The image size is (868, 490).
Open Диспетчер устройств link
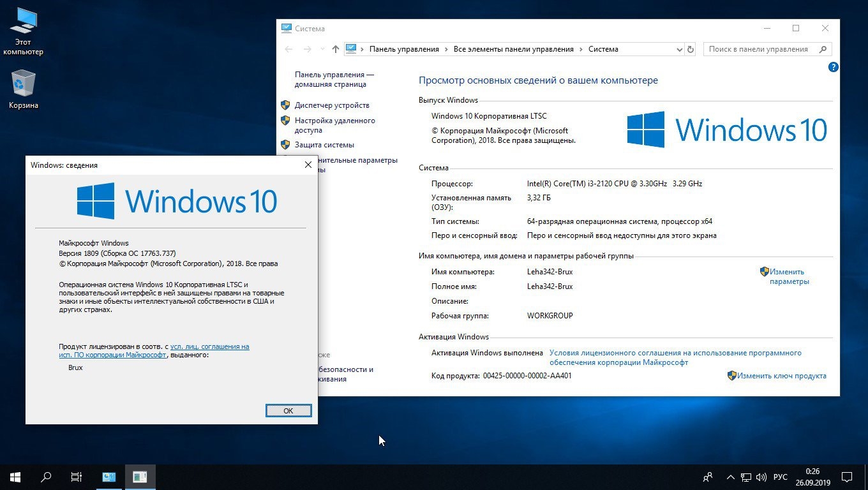pos(332,105)
